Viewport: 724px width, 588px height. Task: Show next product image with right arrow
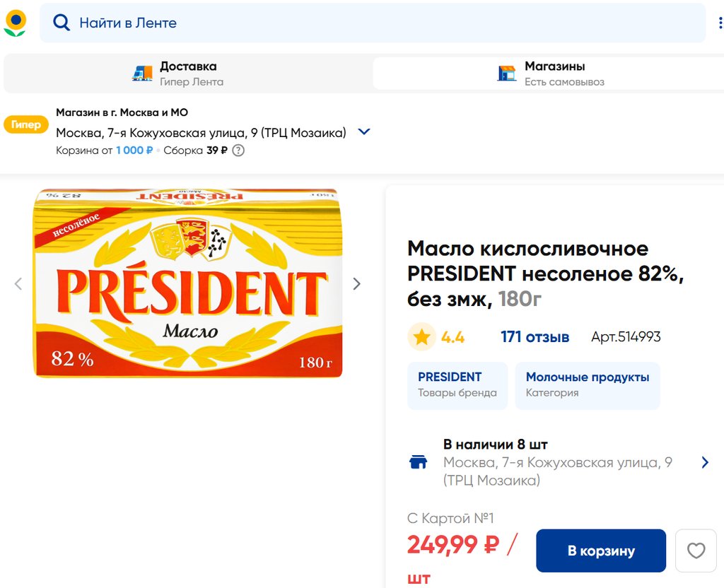pos(356,283)
